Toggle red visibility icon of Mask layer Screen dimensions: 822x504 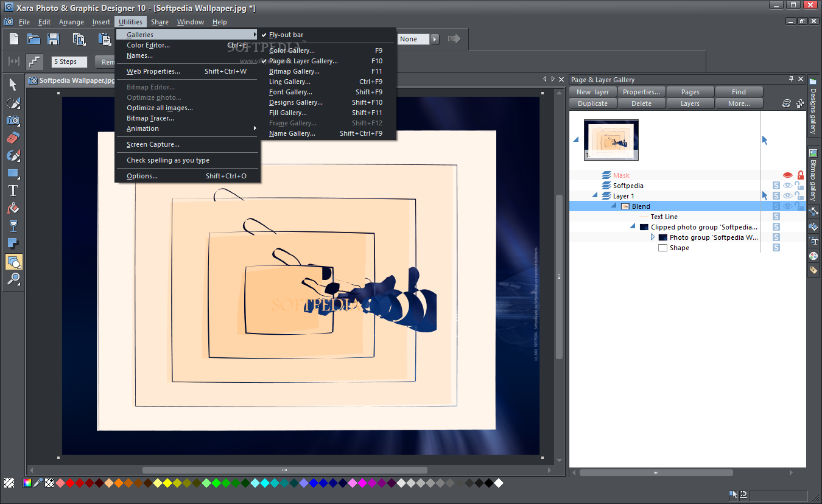click(x=787, y=175)
